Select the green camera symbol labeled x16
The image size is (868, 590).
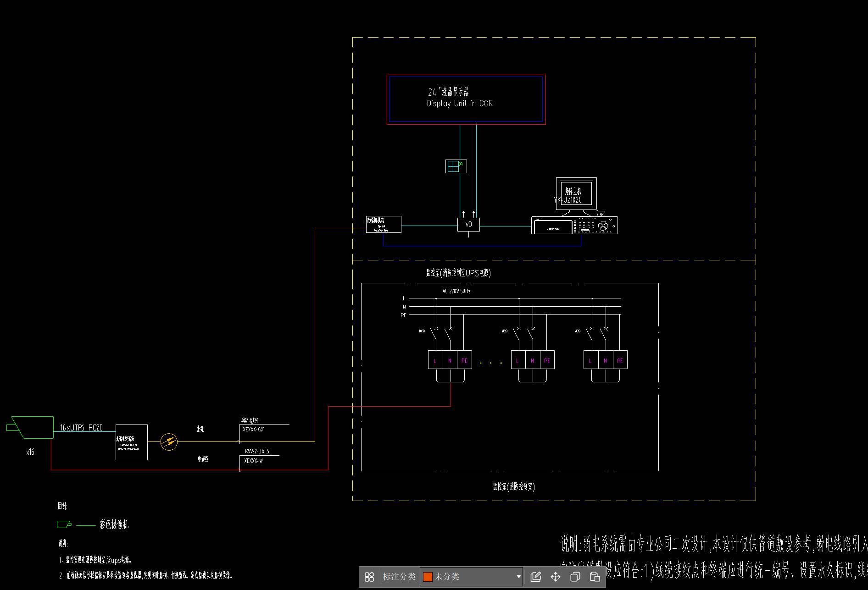[x=30, y=427]
